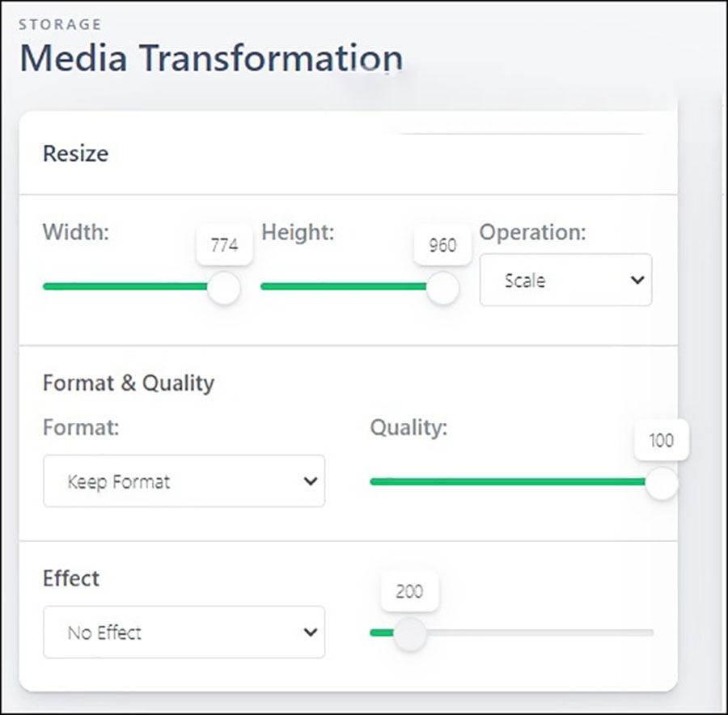The width and height of the screenshot is (728, 715).
Task: Open the No Effect dropdown
Action: 184,632
